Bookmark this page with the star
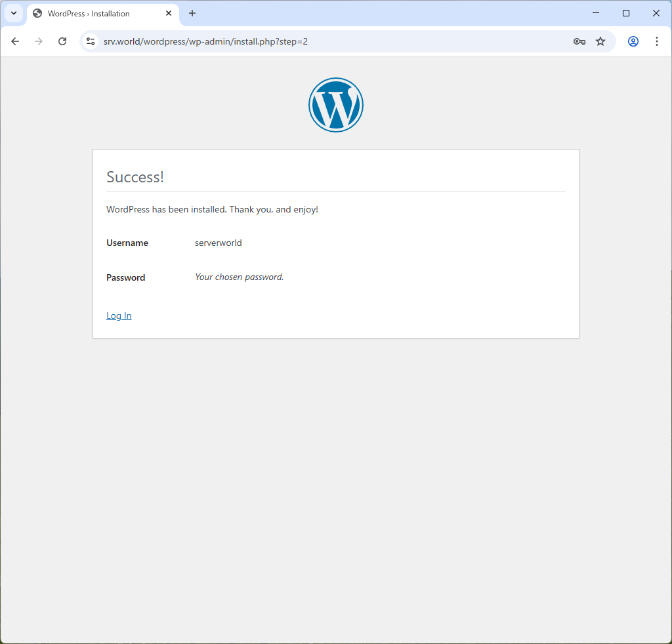This screenshot has height=644, width=672. [x=600, y=41]
